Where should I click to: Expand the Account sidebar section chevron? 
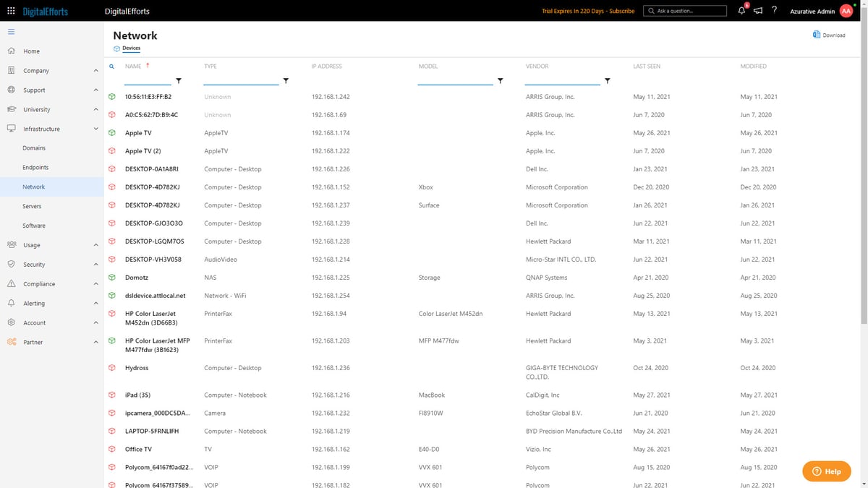tap(96, 323)
